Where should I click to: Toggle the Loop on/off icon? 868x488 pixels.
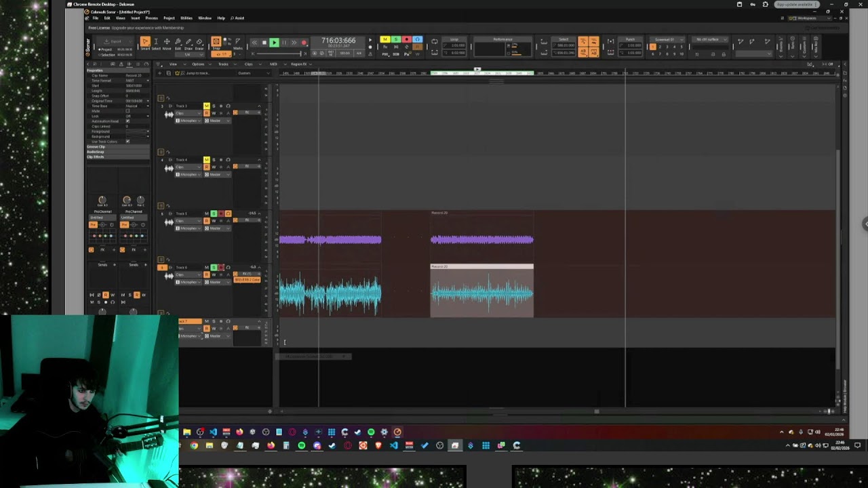434,41
